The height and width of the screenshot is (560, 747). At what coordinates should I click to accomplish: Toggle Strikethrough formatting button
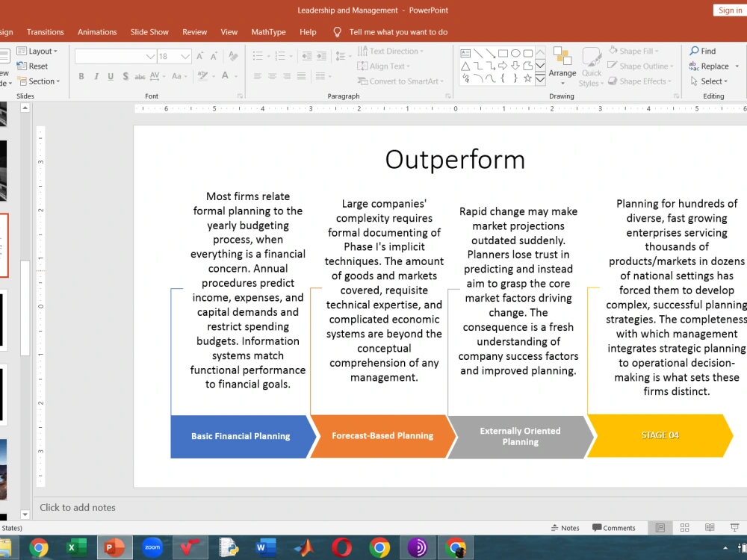(140, 76)
